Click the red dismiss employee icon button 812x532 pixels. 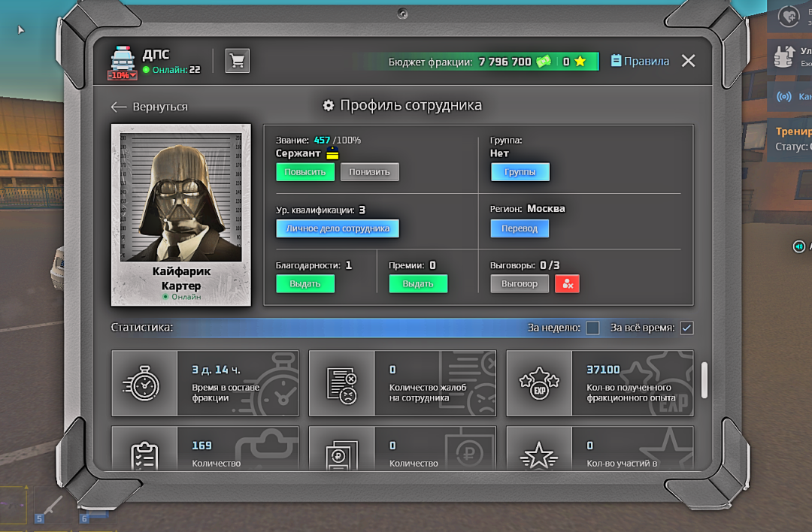(x=567, y=283)
